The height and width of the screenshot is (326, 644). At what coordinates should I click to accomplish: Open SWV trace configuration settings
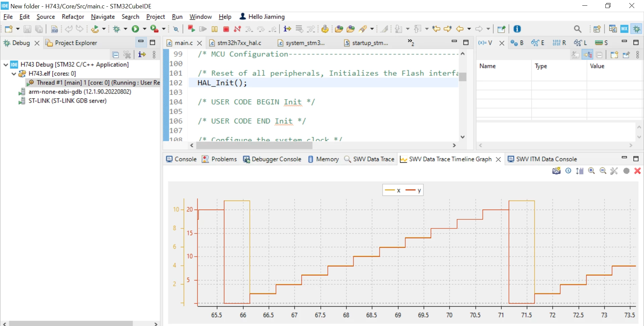614,171
